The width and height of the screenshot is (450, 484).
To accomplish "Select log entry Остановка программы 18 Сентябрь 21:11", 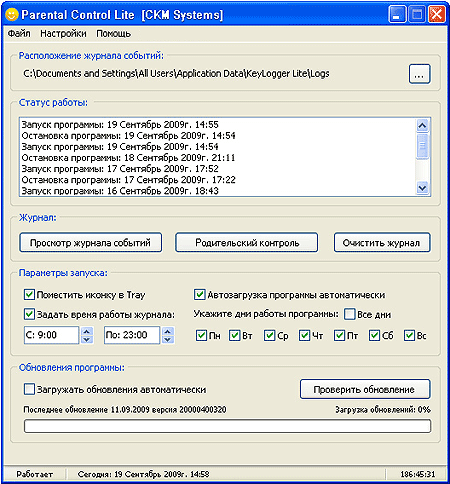I will point(128,158).
